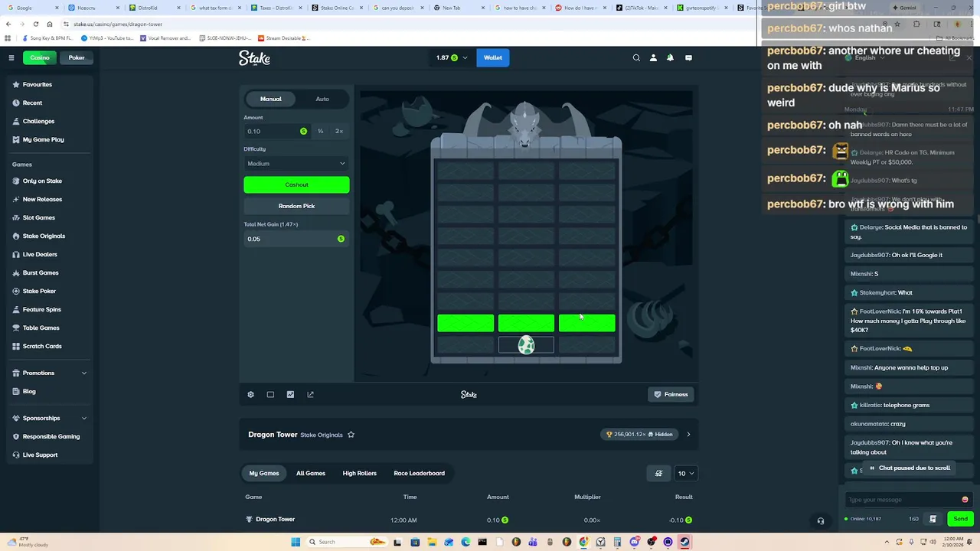Open the rows per page 10 dropdown

684,473
